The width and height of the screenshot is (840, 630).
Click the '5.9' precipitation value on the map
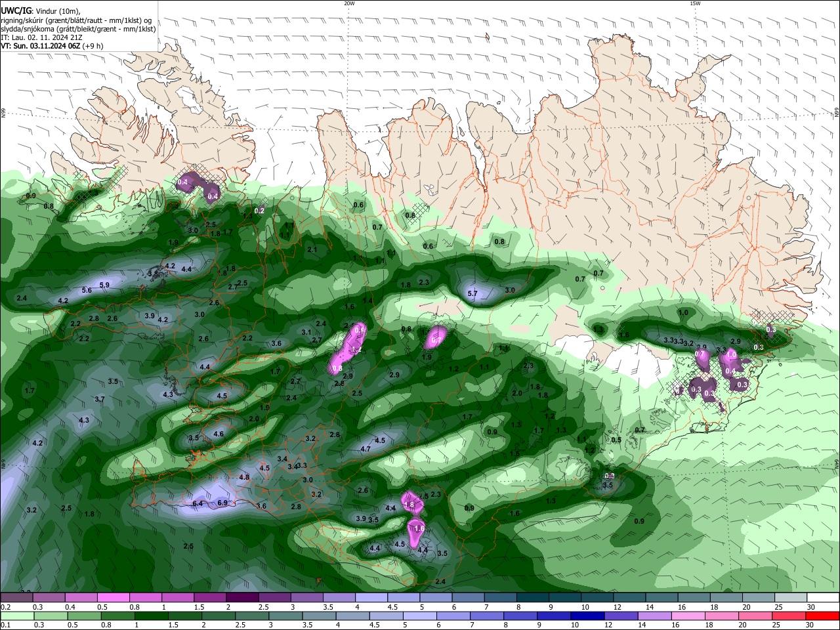pyautogui.click(x=104, y=285)
